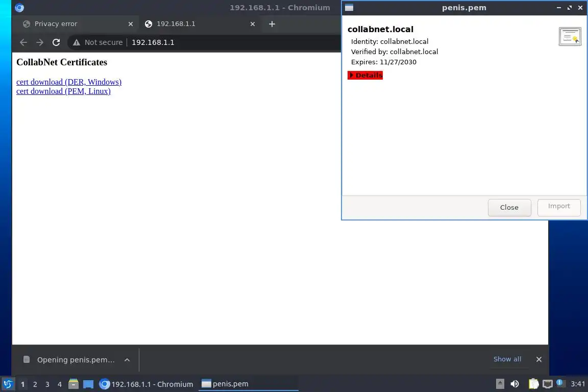Screen dimensions: 588x392
Task: Download the PEM Linux certificate
Action: pyautogui.click(x=63, y=91)
